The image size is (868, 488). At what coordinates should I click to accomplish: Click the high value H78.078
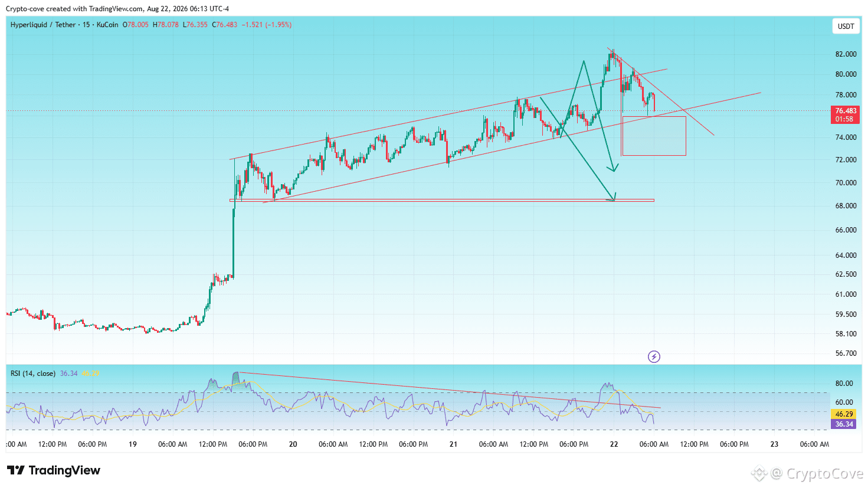pos(166,25)
